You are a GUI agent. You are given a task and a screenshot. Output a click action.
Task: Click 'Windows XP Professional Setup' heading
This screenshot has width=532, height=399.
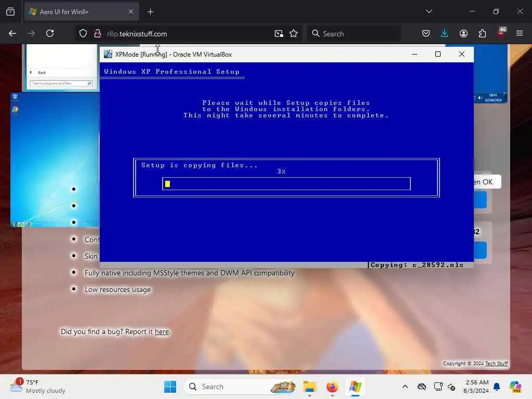click(x=171, y=72)
